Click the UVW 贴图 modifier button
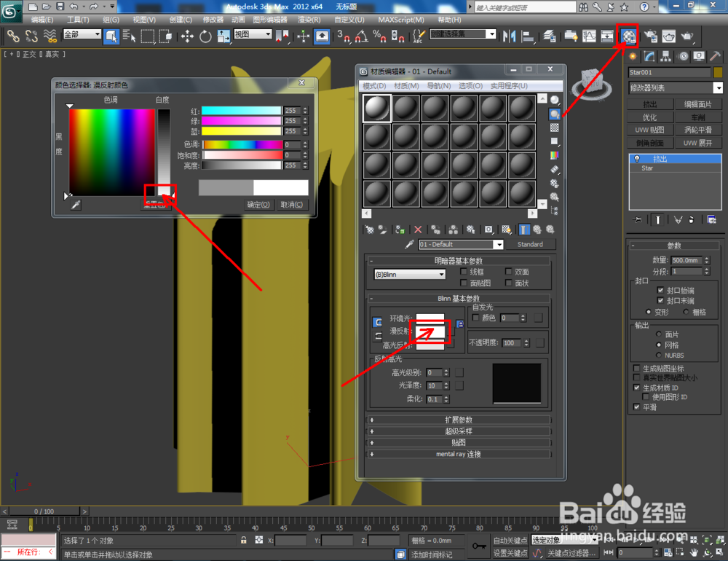 649,130
